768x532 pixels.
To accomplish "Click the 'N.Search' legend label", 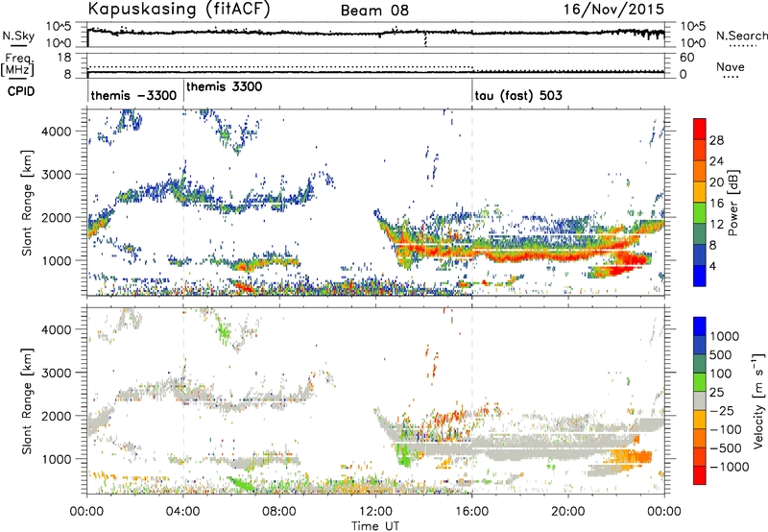I will [741, 36].
